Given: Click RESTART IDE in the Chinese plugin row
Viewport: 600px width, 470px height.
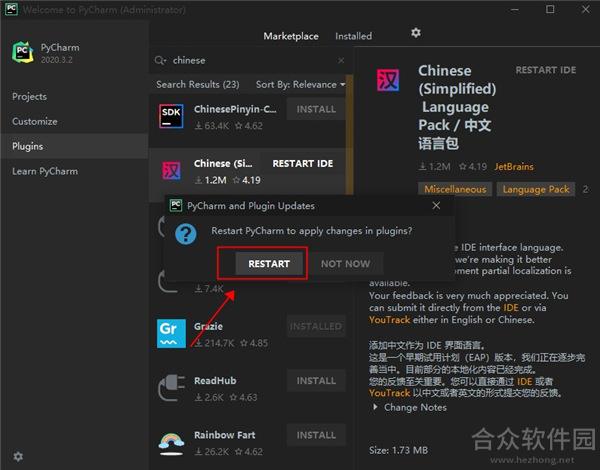Looking at the screenshot, I should coord(303,164).
